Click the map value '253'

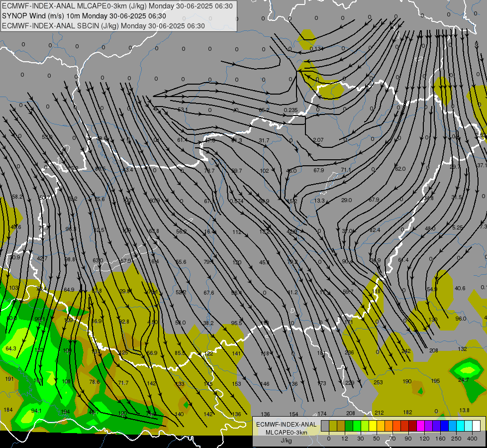(378, 382)
